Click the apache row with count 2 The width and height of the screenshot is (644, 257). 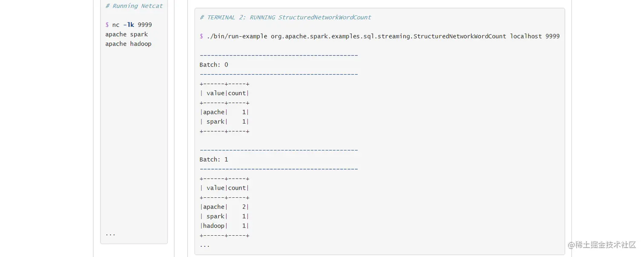pos(224,207)
